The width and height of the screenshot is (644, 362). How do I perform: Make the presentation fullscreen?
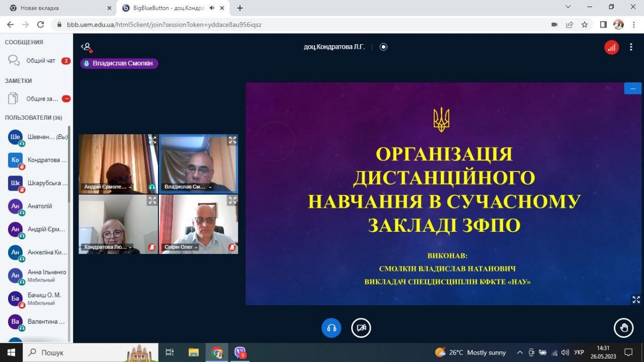(636, 300)
